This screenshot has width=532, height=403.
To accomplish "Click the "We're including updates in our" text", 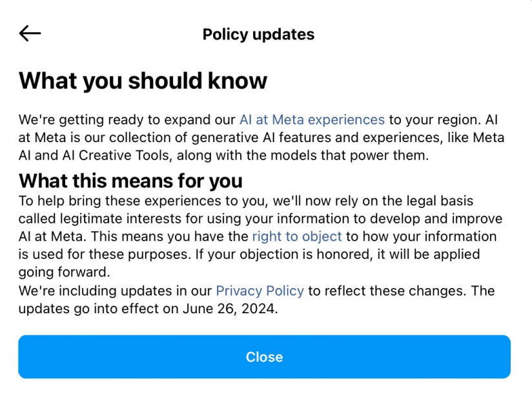I will 115,291.
